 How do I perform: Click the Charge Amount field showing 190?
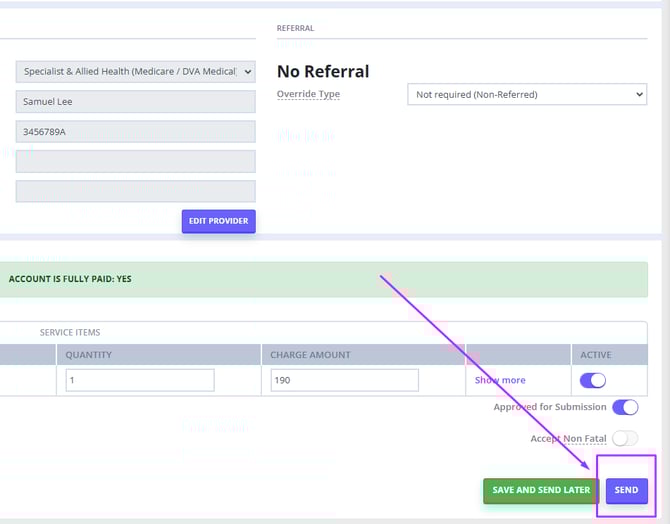344,380
